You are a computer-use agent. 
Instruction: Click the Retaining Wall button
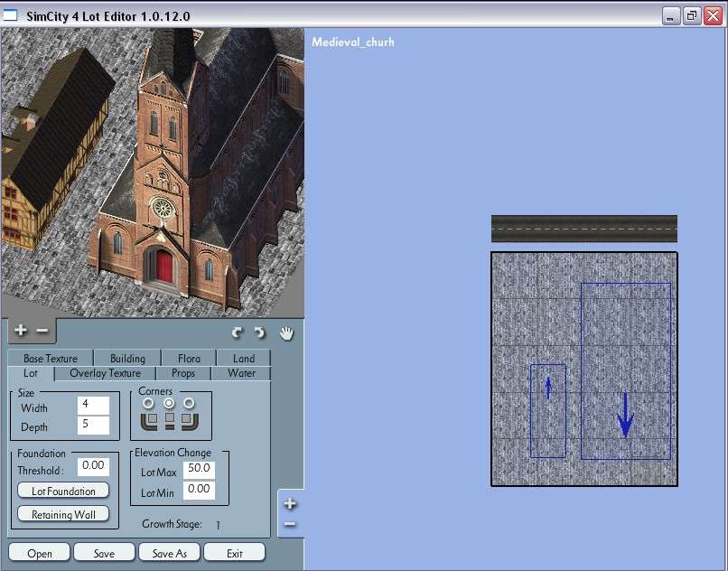pyautogui.click(x=63, y=514)
